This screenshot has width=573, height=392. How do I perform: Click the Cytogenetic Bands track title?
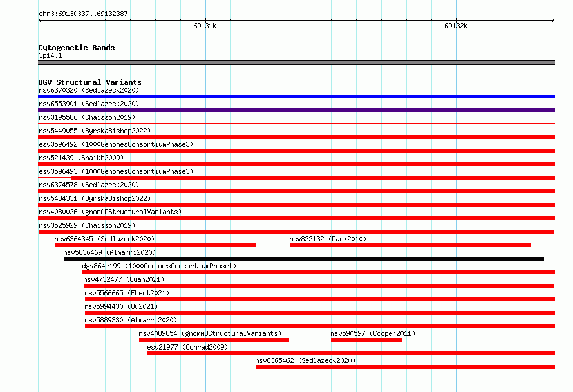[77, 48]
